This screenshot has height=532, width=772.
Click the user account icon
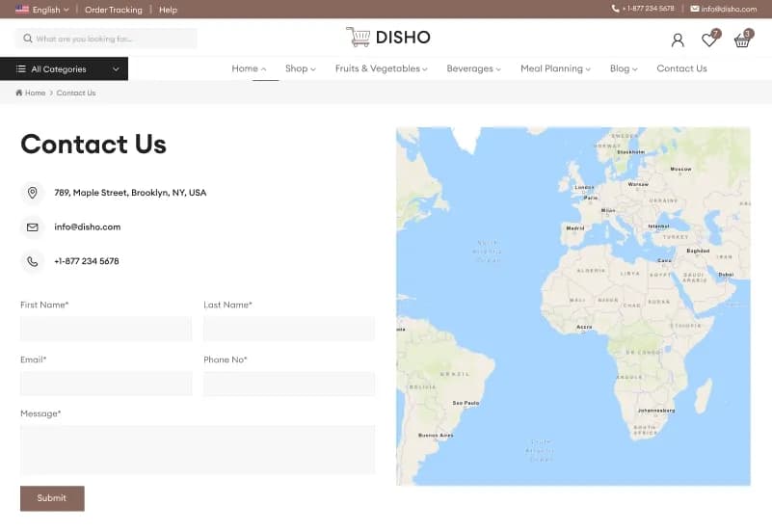[678, 40]
